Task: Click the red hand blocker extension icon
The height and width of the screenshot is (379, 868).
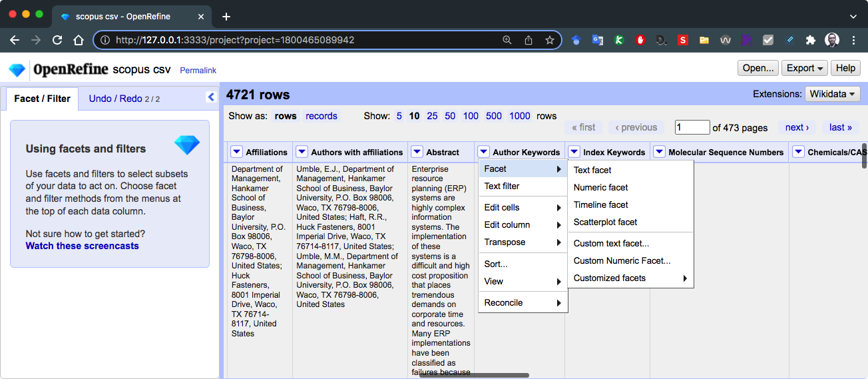Action: [x=640, y=40]
